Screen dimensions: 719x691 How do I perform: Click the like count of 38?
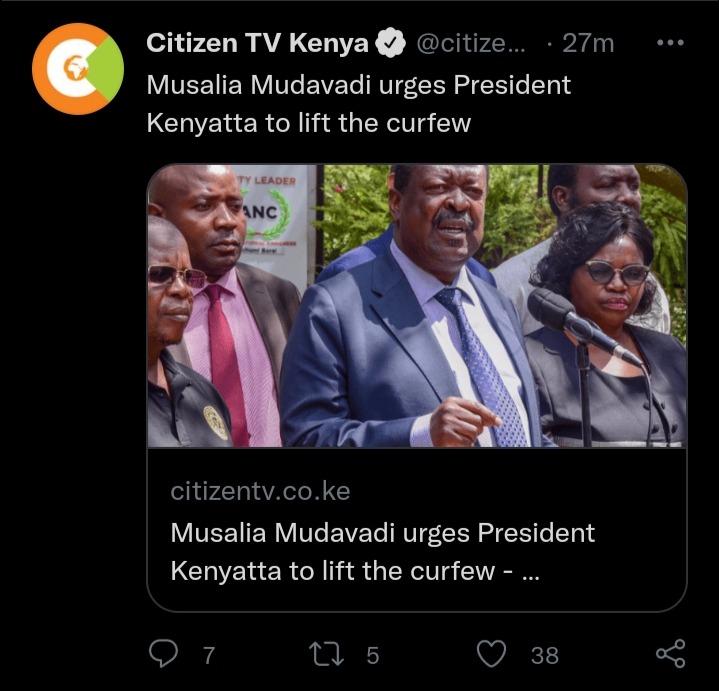(x=545, y=655)
